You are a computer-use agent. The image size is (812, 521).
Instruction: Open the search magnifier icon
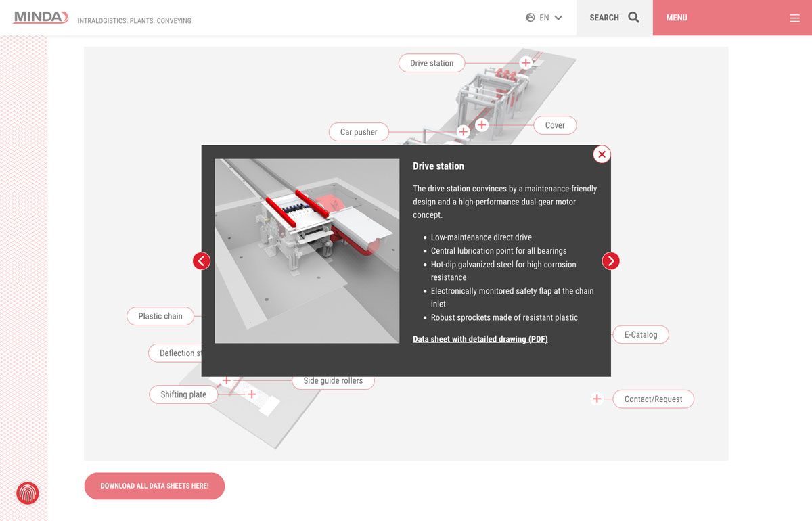[633, 18]
